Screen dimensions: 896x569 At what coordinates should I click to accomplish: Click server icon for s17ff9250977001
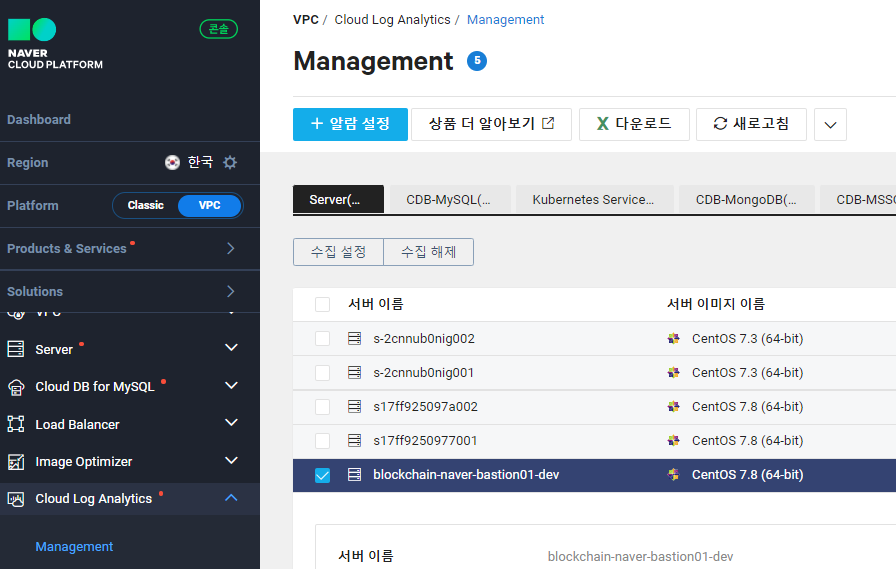click(x=354, y=440)
